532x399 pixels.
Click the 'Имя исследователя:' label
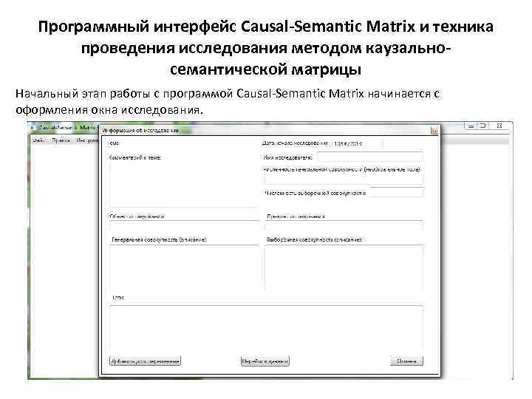[287, 157]
